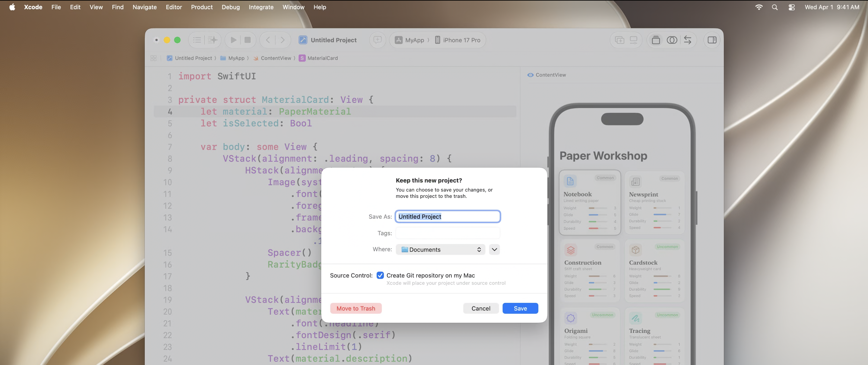This screenshot has height=365, width=868.
Task: Toggle the ContentView preview eye icon
Action: (531, 75)
